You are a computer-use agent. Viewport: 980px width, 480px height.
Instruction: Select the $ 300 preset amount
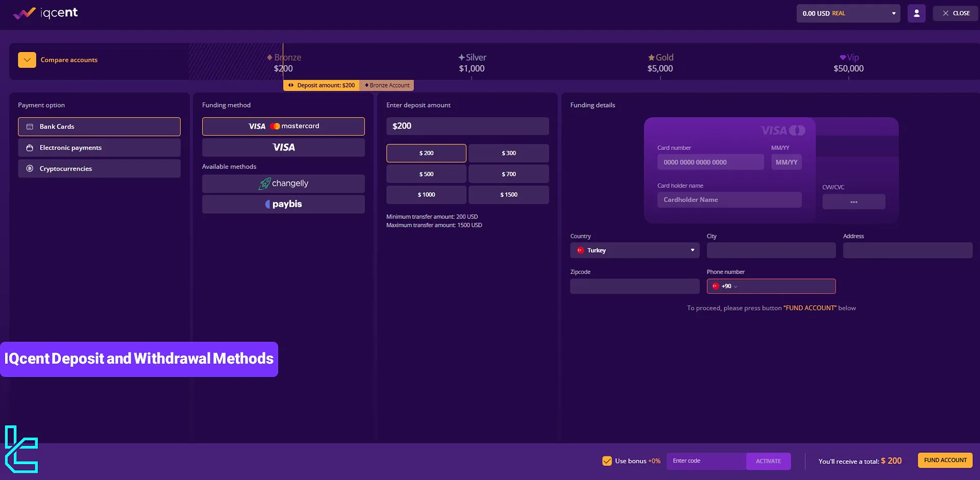(508, 153)
